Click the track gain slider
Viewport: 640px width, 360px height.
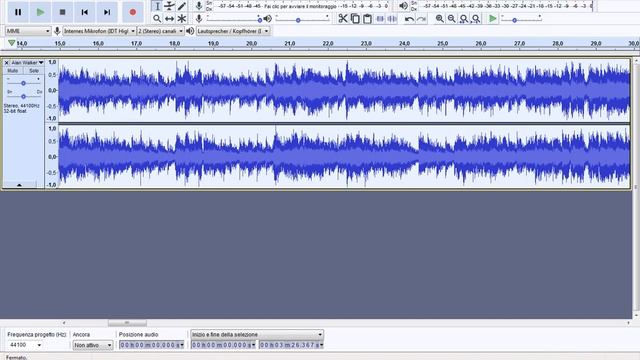click(23, 83)
